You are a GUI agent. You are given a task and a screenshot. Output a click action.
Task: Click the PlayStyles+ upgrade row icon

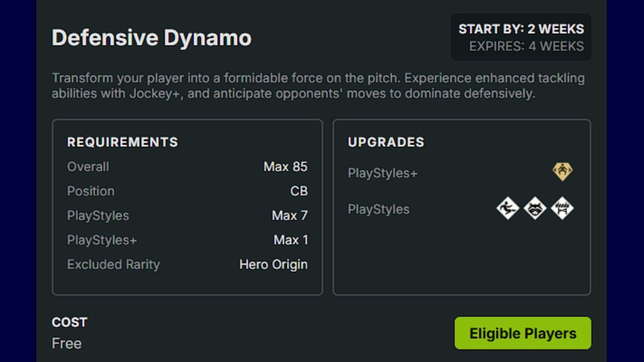[562, 171]
